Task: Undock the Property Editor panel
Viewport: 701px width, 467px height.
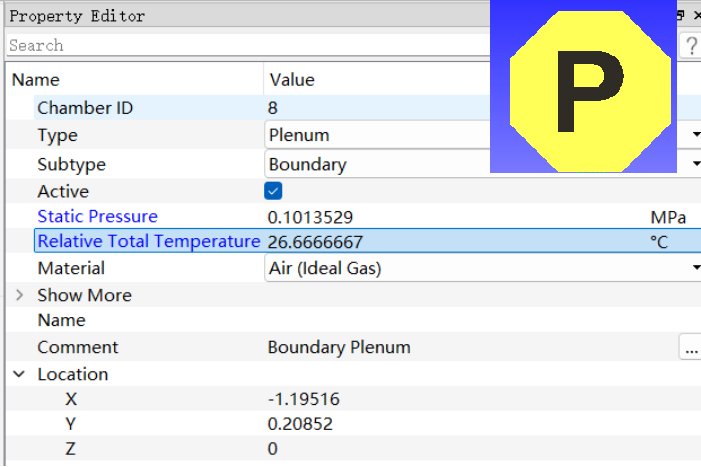Action: 680,16
